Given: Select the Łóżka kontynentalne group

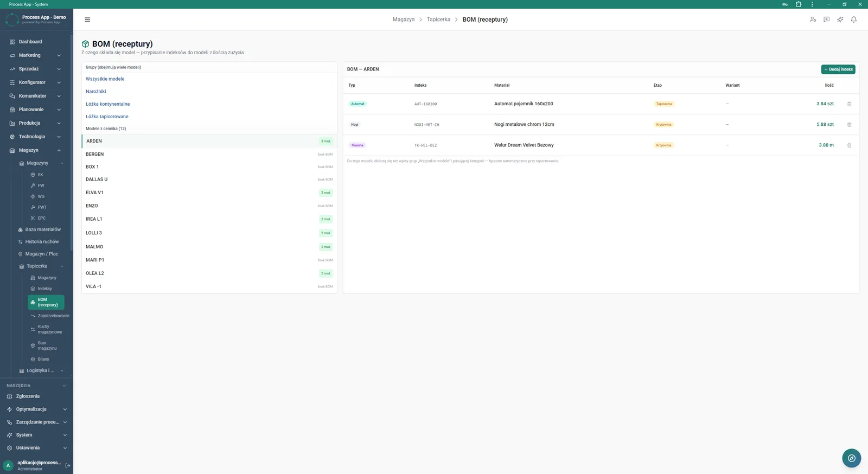Looking at the screenshot, I should coord(107,104).
